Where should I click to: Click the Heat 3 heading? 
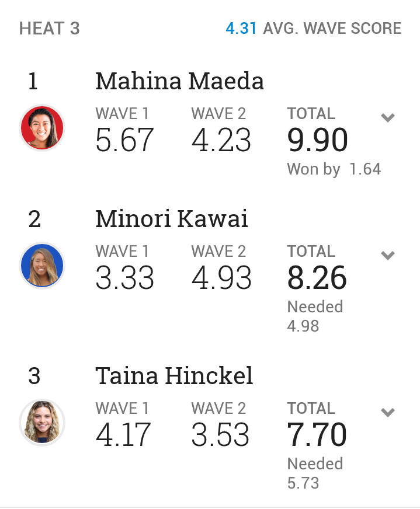[x=50, y=29]
